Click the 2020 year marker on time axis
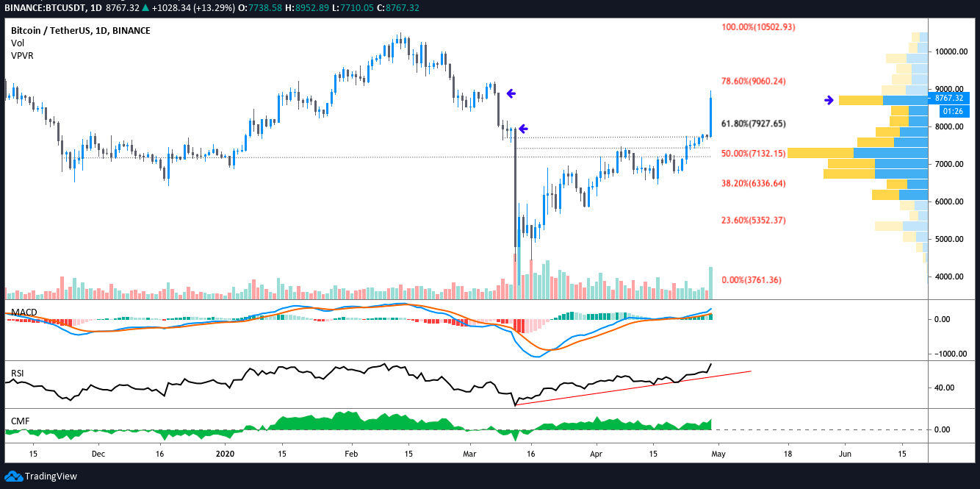This screenshot has width=980, height=489. coord(226,454)
